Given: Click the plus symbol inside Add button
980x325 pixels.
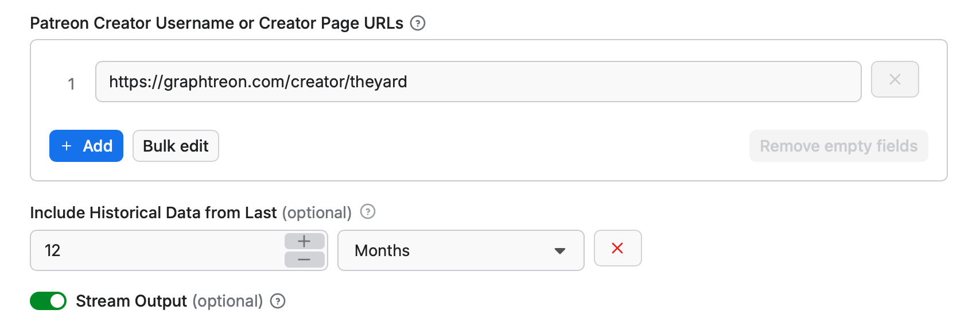Looking at the screenshot, I should point(67,146).
